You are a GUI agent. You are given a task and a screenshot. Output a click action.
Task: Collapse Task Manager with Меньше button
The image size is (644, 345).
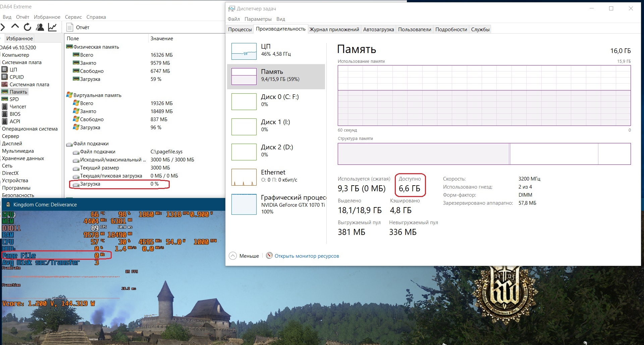point(244,256)
